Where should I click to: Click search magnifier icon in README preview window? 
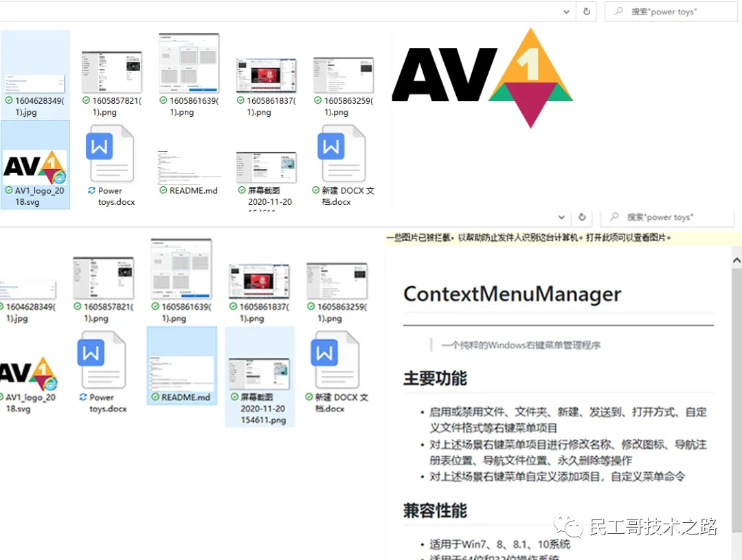click(x=614, y=216)
